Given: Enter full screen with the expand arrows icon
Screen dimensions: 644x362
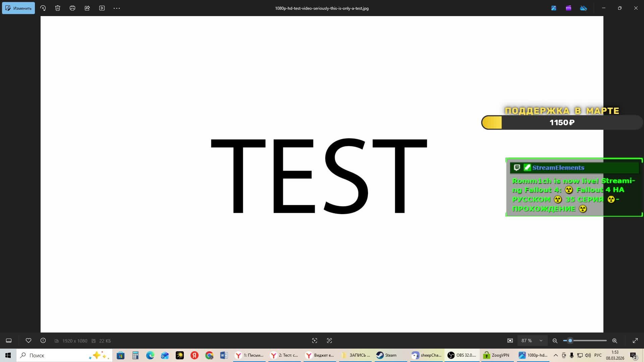Looking at the screenshot, I should 635,341.
